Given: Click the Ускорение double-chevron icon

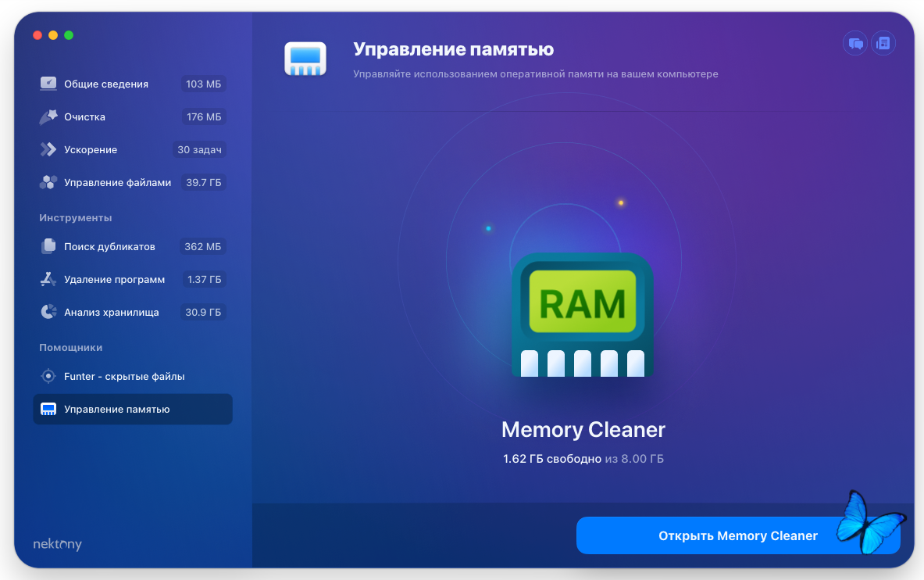Looking at the screenshot, I should 48,150.
